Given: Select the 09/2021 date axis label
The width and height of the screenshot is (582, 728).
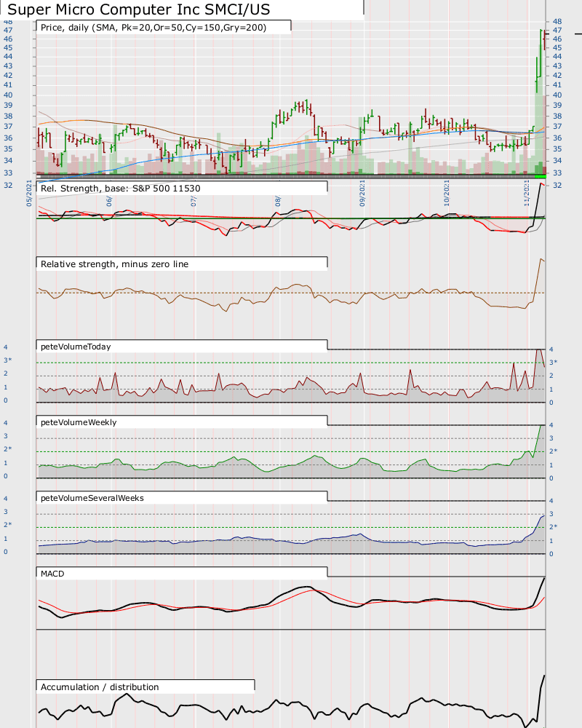Looking at the screenshot, I should [362, 193].
